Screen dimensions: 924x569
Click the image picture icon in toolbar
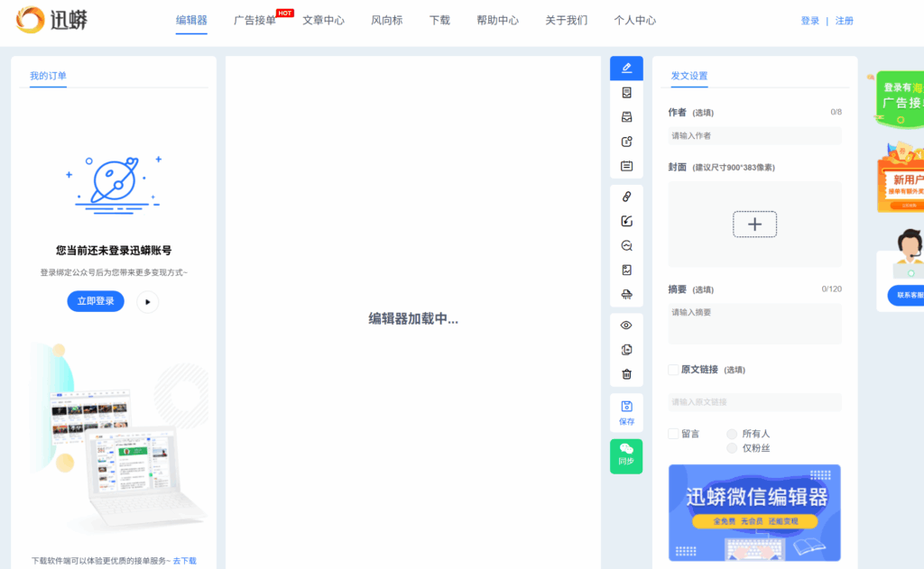pos(626,270)
